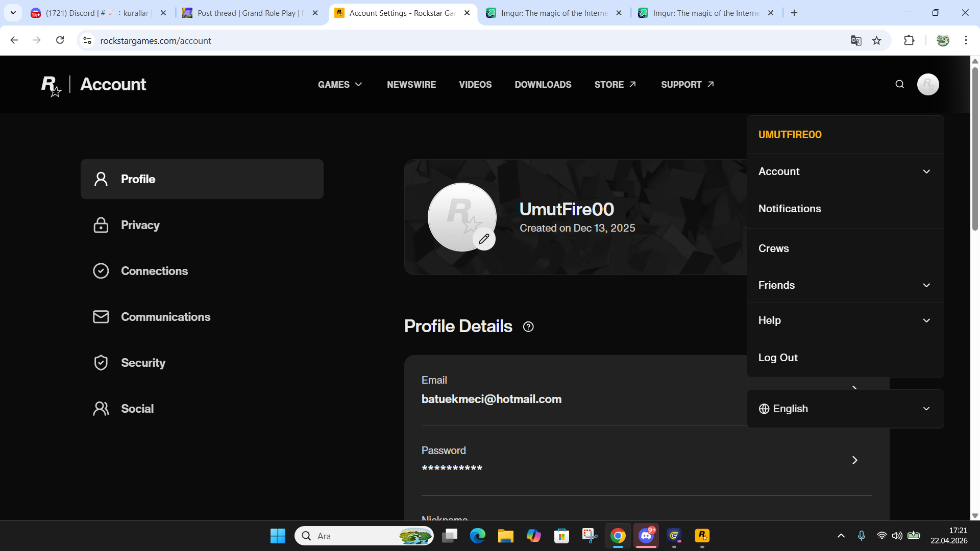This screenshot has width=980, height=551.
Task: Open Chrome three-dot menu
Action: pos(966,40)
